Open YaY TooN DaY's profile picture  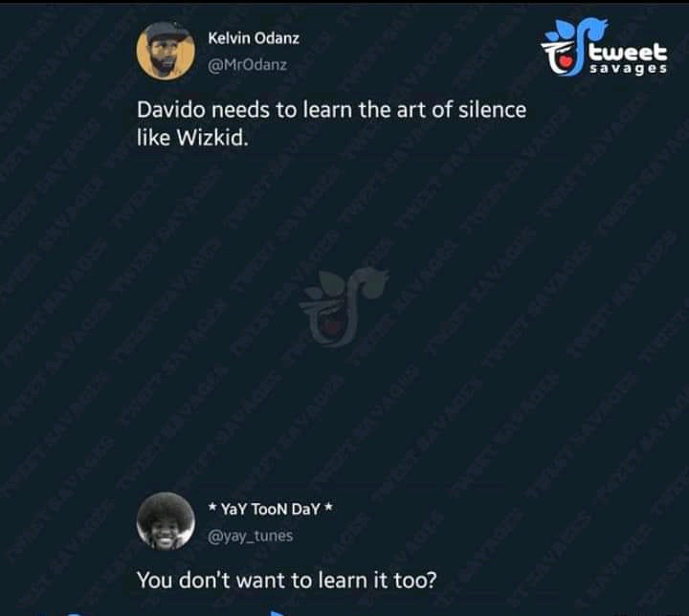[x=166, y=521]
